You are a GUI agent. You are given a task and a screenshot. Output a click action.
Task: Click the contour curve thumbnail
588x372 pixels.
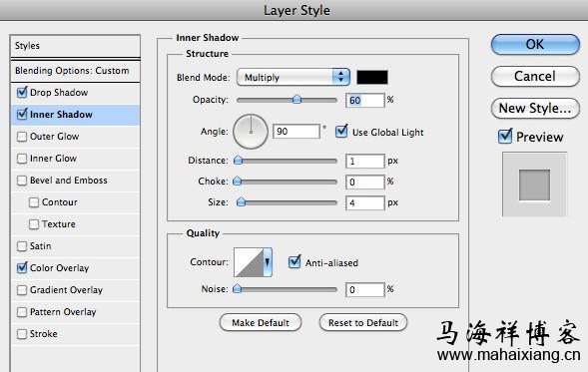tap(249, 262)
